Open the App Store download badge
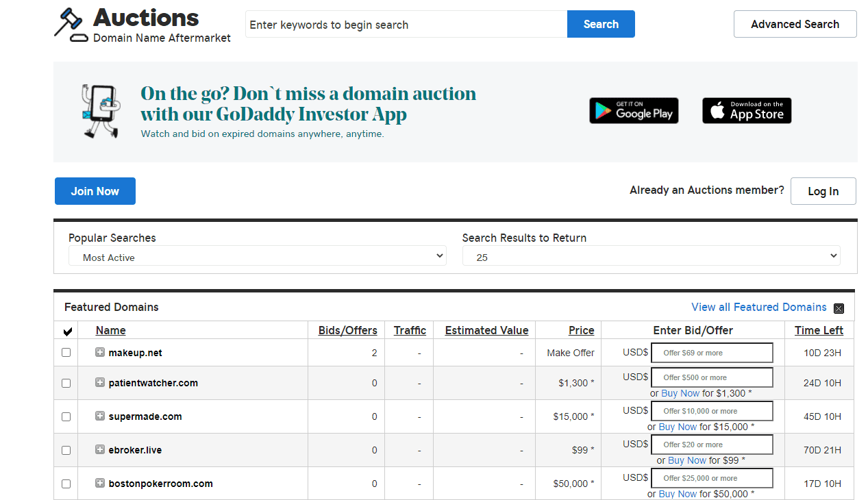The height and width of the screenshot is (500, 868). tap(747, 110)
